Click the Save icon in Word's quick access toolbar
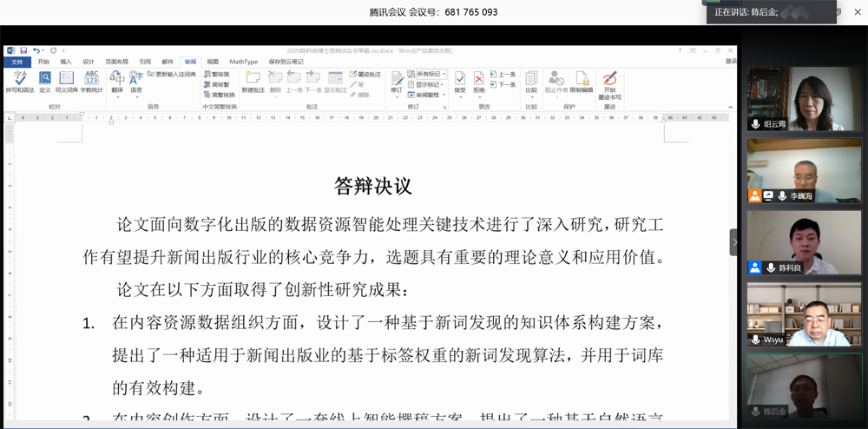 (23, 50)
